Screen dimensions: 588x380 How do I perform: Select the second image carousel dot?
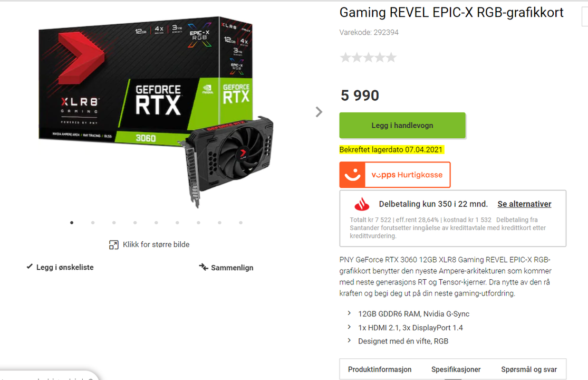[x=93, y=223]
